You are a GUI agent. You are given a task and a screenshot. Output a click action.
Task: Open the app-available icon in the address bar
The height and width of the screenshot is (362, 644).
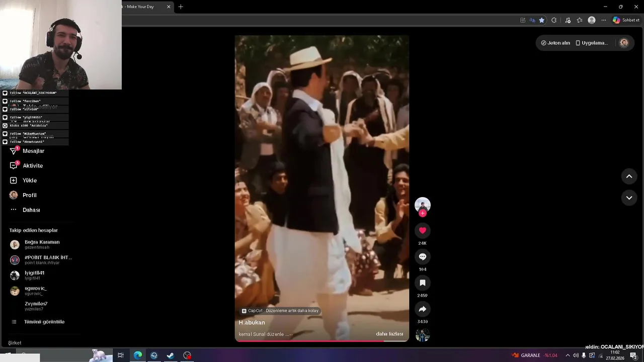(x=523, y=20)
